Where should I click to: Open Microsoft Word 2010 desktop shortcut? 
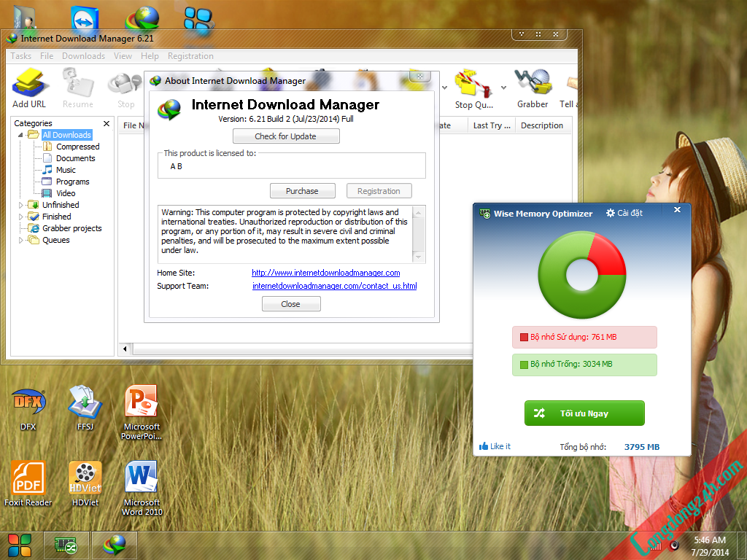click(142, 489)
